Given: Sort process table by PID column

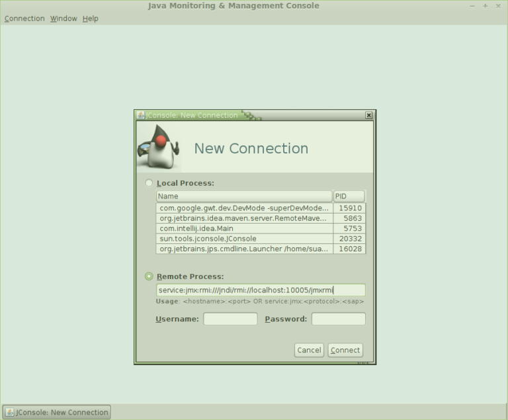Looking at the screenshot, I should (x=349, y=196).
